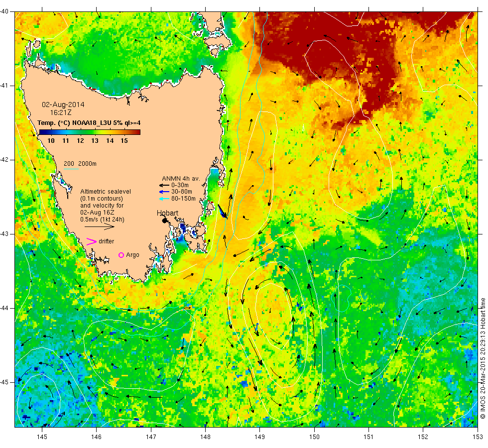The width and height of the screenshot is (488, 448).
Task: Click the 0.5m/s velocity scale arrow
Action: pos(100,226)
